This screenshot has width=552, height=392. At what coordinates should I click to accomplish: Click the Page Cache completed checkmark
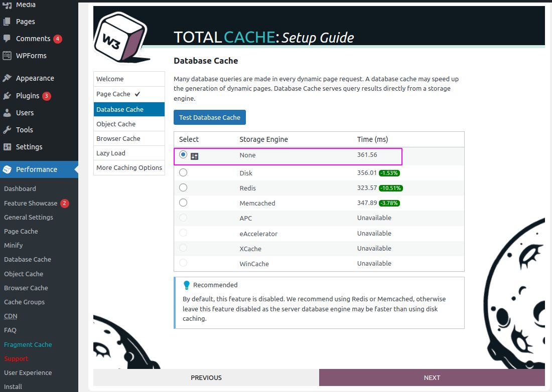click(x=137, y=94)
